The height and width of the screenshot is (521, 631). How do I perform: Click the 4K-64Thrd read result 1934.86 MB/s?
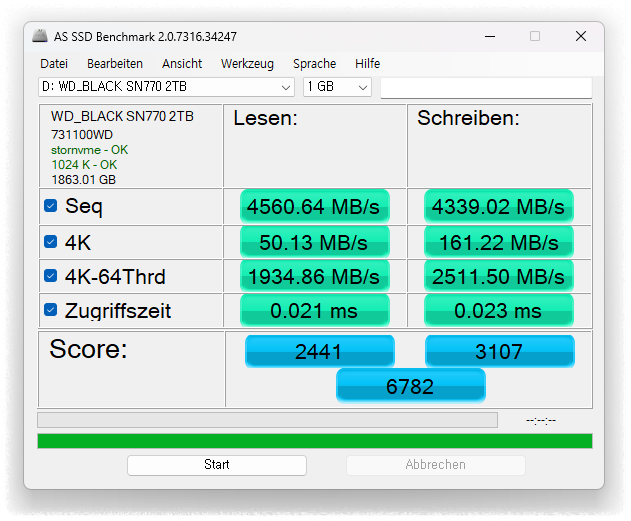click(x=314, y=276)
